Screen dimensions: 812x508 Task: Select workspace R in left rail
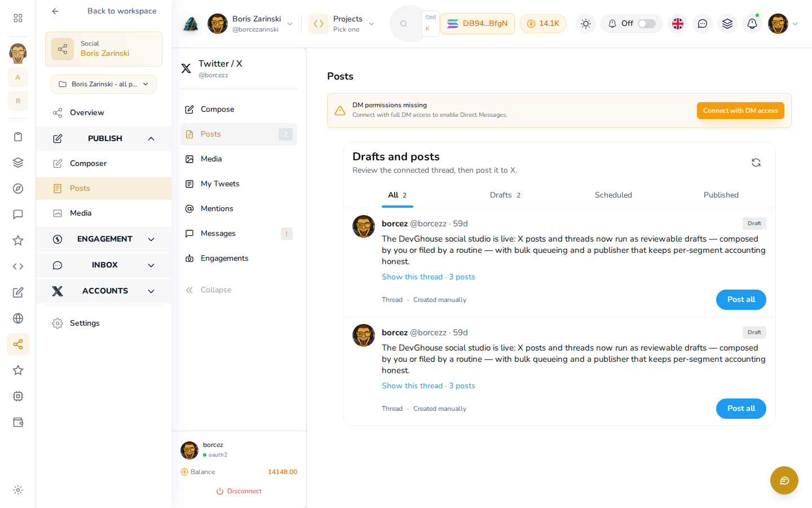pos(18,101)
